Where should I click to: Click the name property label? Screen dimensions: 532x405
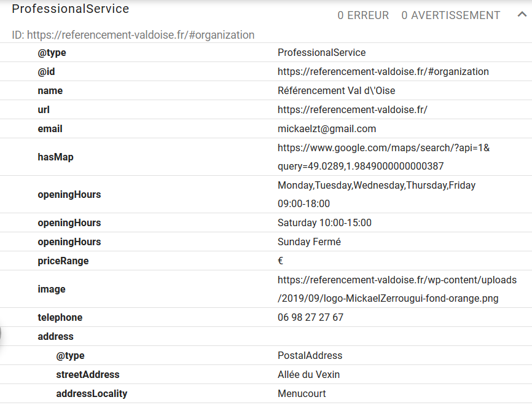(x=50, y=90)
